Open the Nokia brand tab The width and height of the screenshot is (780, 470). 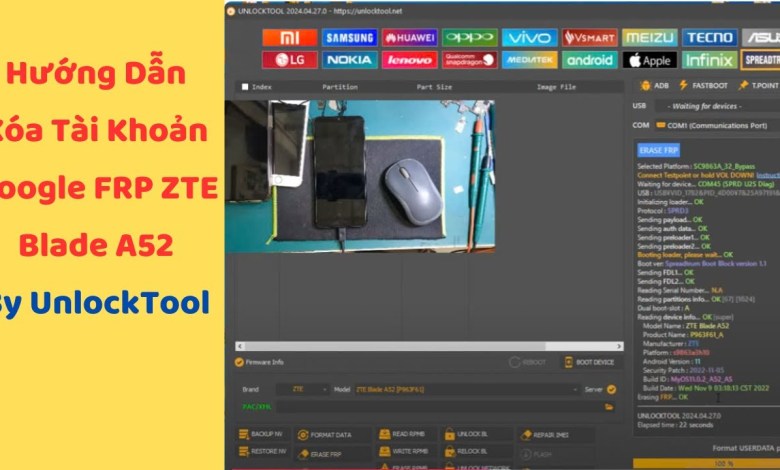tap(349, 60)
